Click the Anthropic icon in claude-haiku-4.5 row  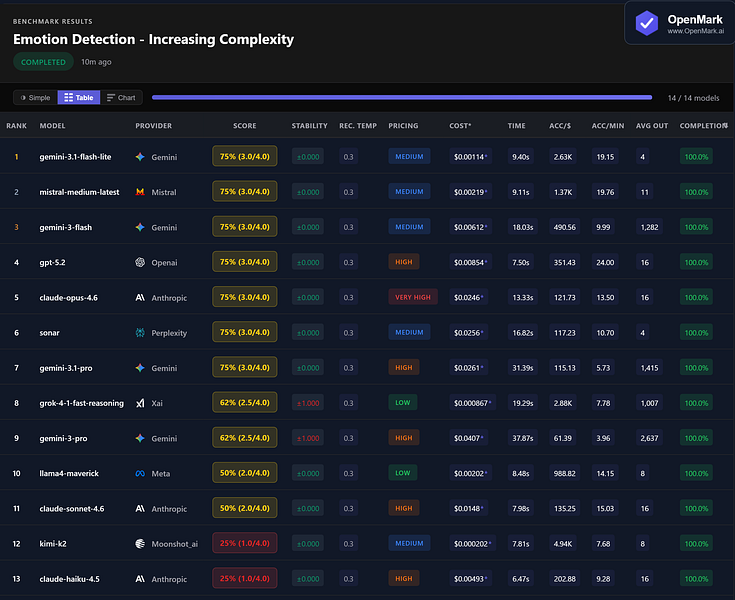140,578
